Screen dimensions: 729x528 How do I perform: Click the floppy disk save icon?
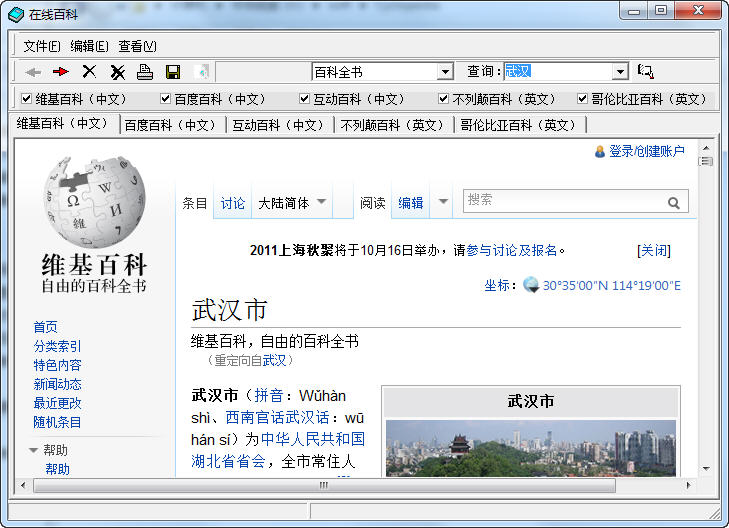[x=173, y=72]
